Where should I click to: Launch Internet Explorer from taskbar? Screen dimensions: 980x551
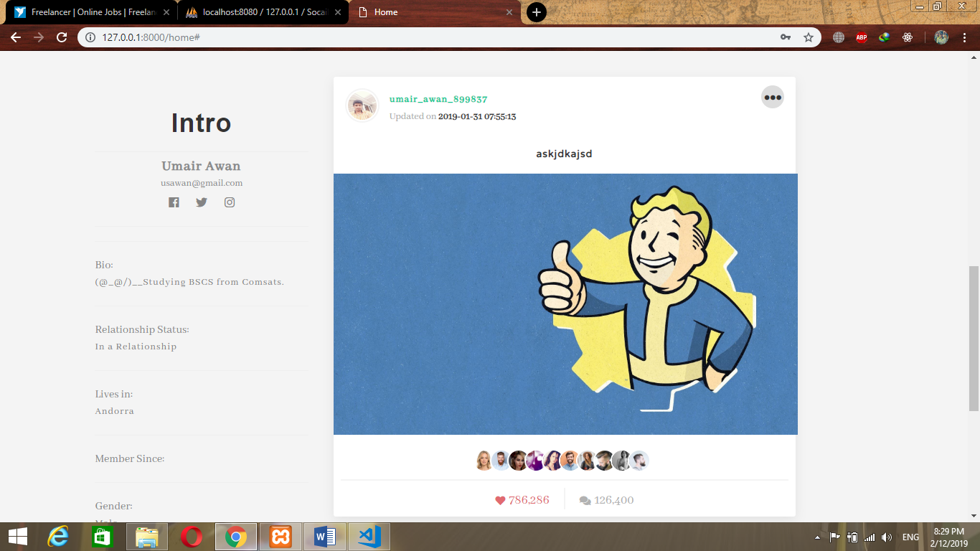[x=58, y=536]
